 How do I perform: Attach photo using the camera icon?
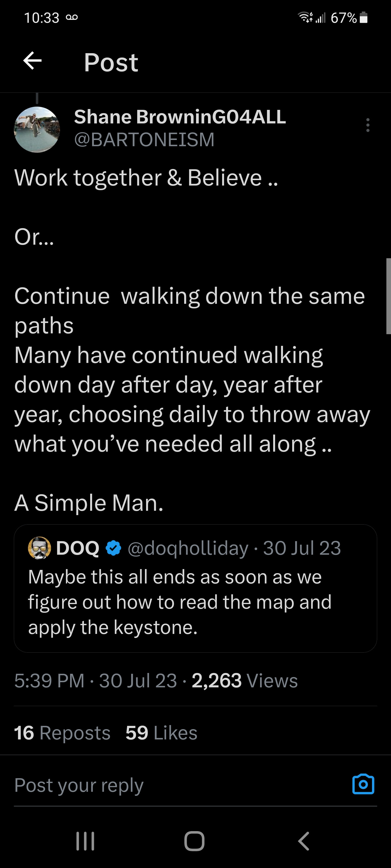(363, 784)
